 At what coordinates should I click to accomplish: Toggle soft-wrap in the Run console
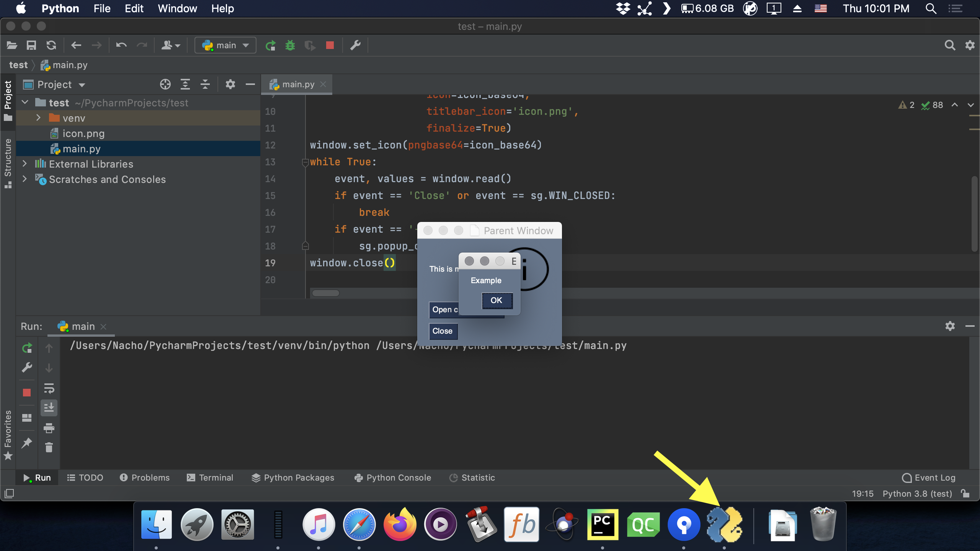(x=49, y=390)
